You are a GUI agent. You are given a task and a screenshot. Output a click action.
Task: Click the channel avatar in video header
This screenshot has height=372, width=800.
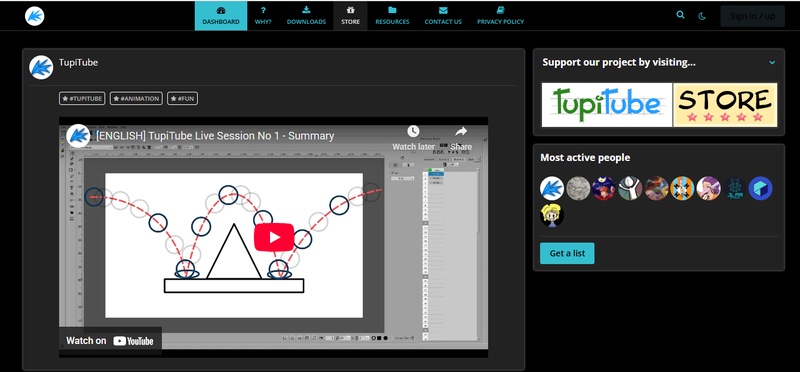(x=79, y=136)
